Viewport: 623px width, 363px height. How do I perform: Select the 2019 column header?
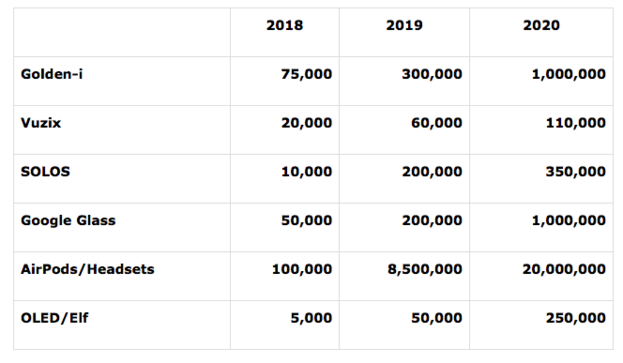tap(404, 25)
